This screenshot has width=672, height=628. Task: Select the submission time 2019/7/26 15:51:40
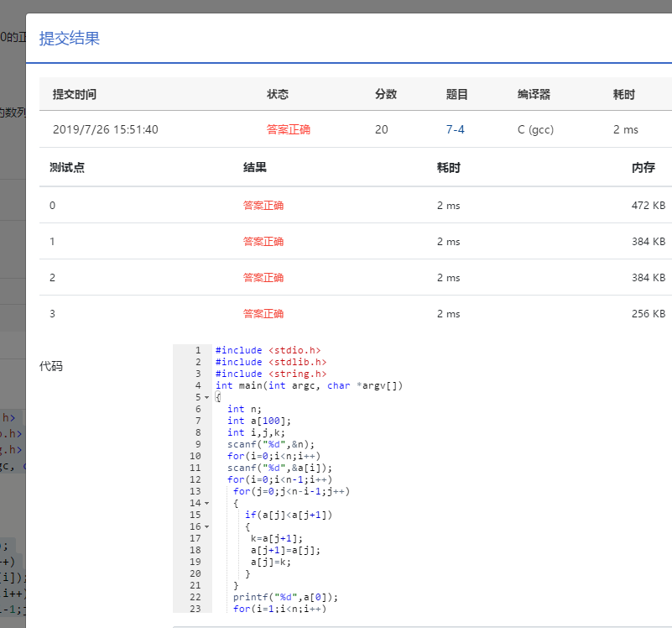click(x=106, y=129)
